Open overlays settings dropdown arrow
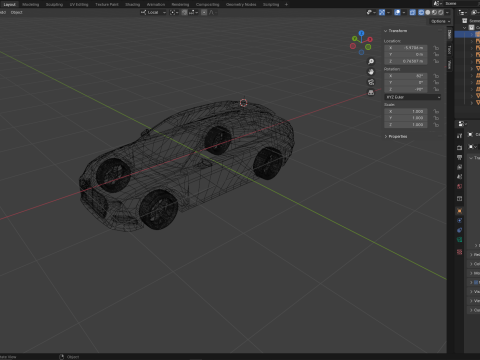480x360 pixels. tap(404, 12)
